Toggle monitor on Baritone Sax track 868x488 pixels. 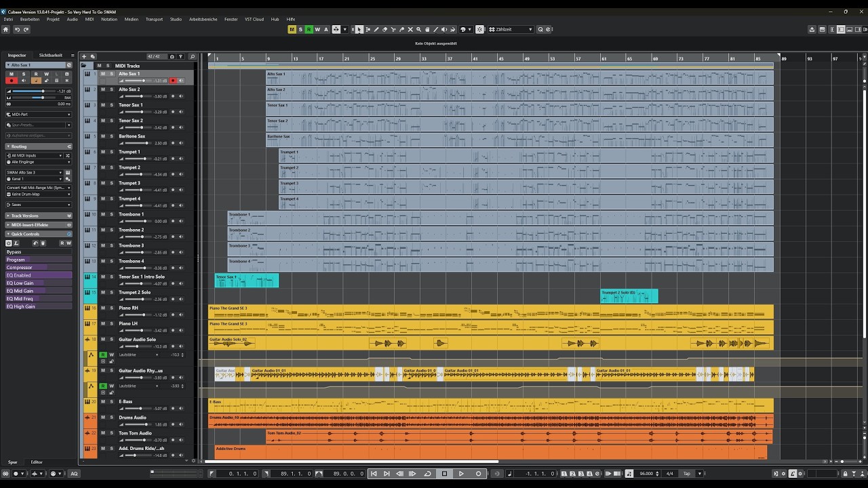point(180,144)
